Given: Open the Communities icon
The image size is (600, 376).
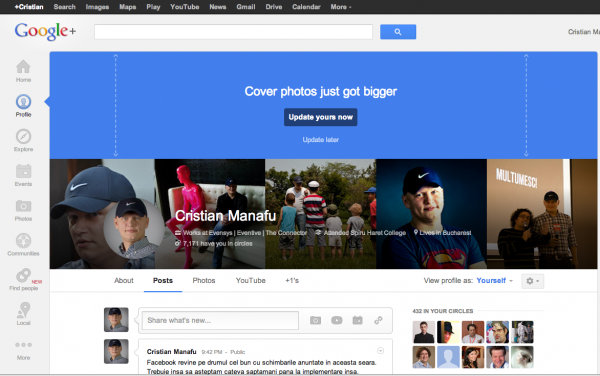Looking at the screenshot, I should [23, 245].
